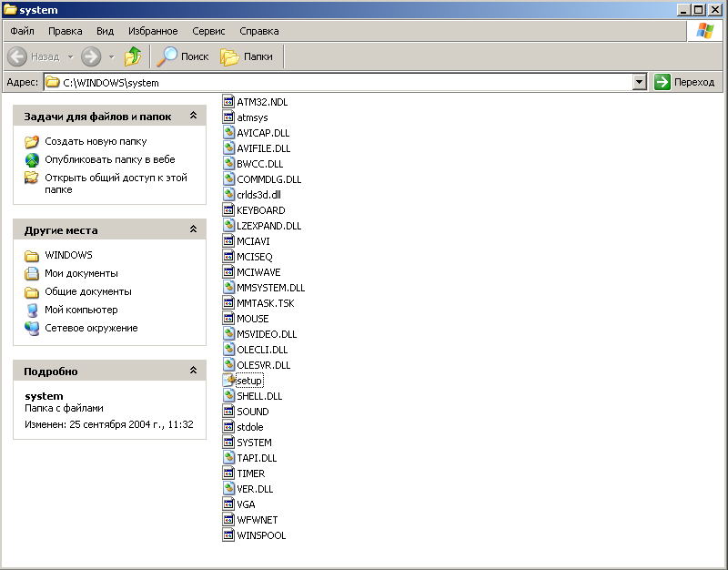The width and height of the screenshot is (728, 570).
Task: Select the MMSYSTEM.DLL file icon
Action: [228, 288]
